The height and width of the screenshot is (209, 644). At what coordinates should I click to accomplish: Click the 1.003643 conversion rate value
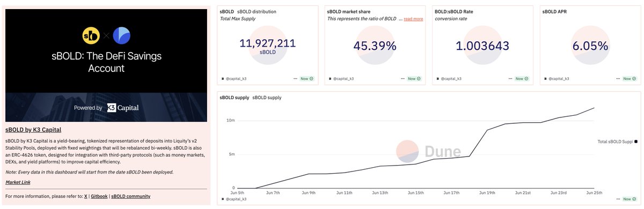coord(482,46)
